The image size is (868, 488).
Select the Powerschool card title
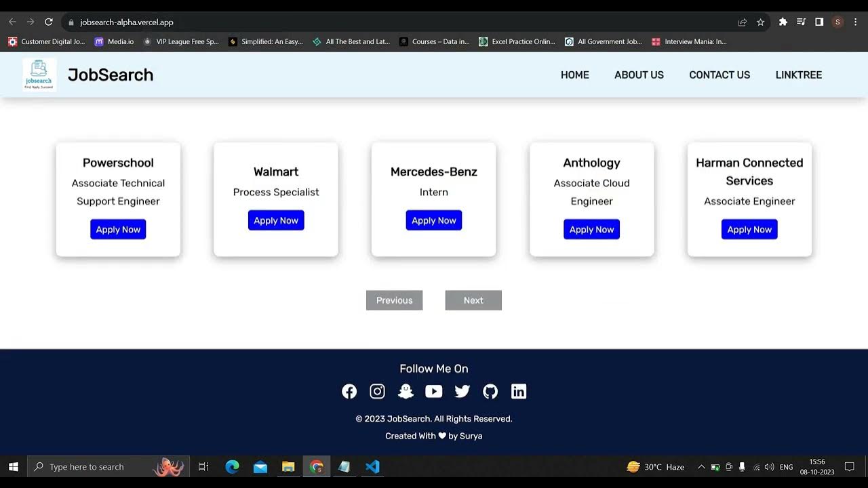pos(118,163)
